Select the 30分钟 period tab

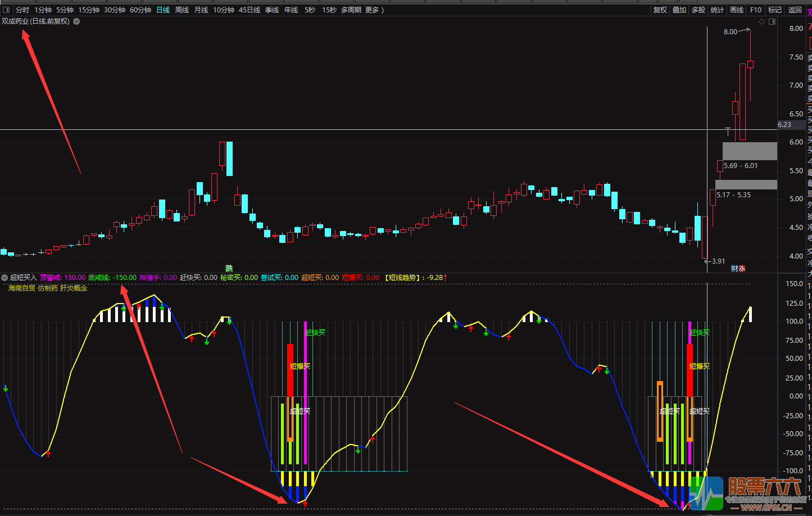click(x=115, y=10)
